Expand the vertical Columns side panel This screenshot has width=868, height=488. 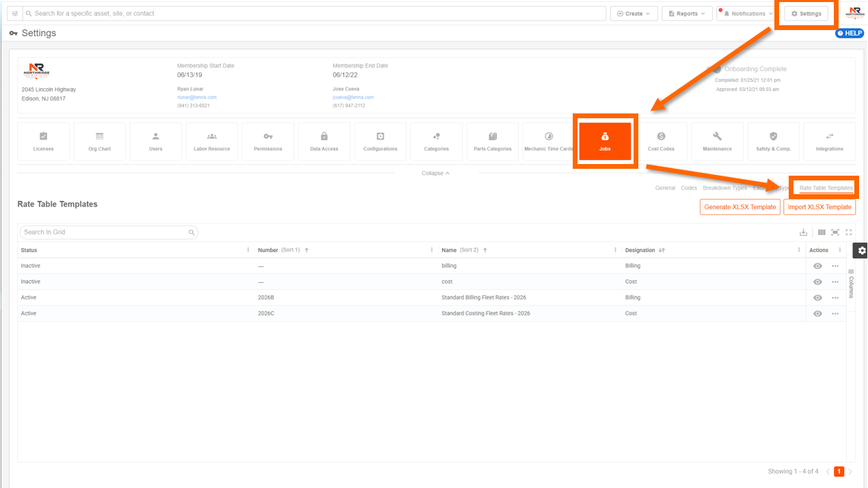point(851,282)
